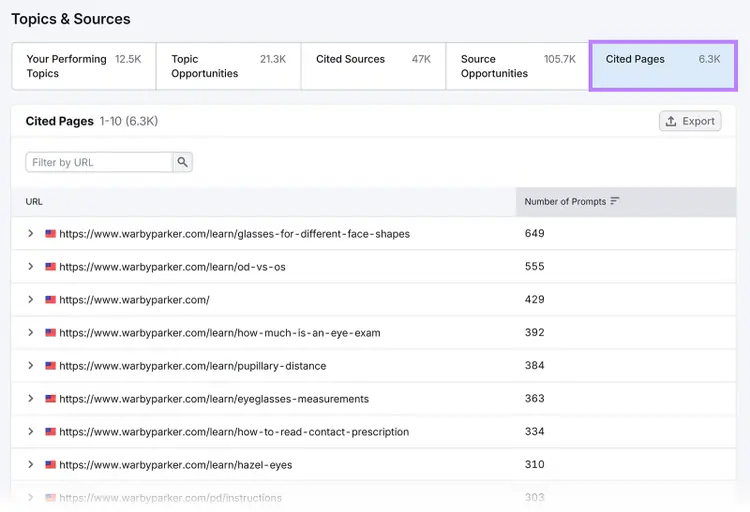Screen dimensions: 750x512
Task: Expand the eyeglasses-measurements row
Action: 31,399
